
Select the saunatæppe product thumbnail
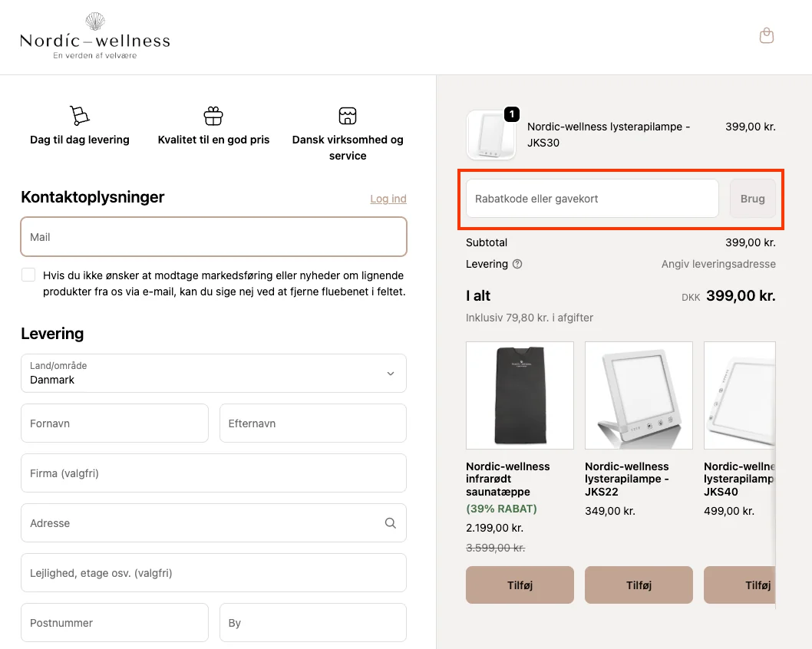coord(520,395)
